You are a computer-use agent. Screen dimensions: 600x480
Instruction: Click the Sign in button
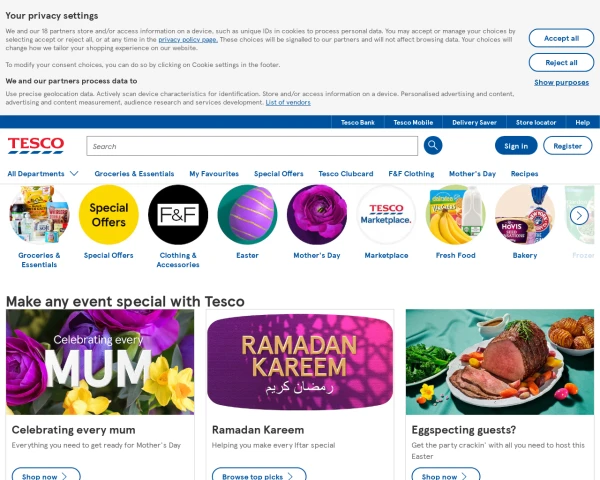(x=516, y=146)
